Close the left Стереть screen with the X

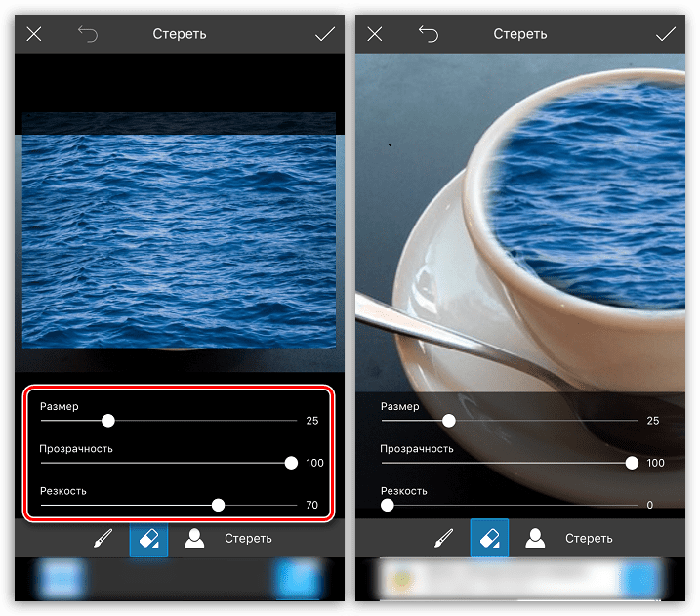[34, 34]
